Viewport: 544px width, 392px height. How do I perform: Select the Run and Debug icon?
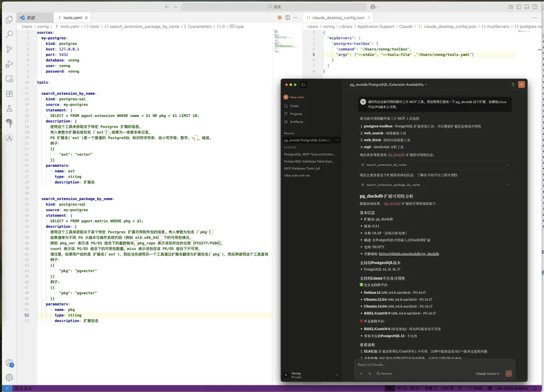9,64
